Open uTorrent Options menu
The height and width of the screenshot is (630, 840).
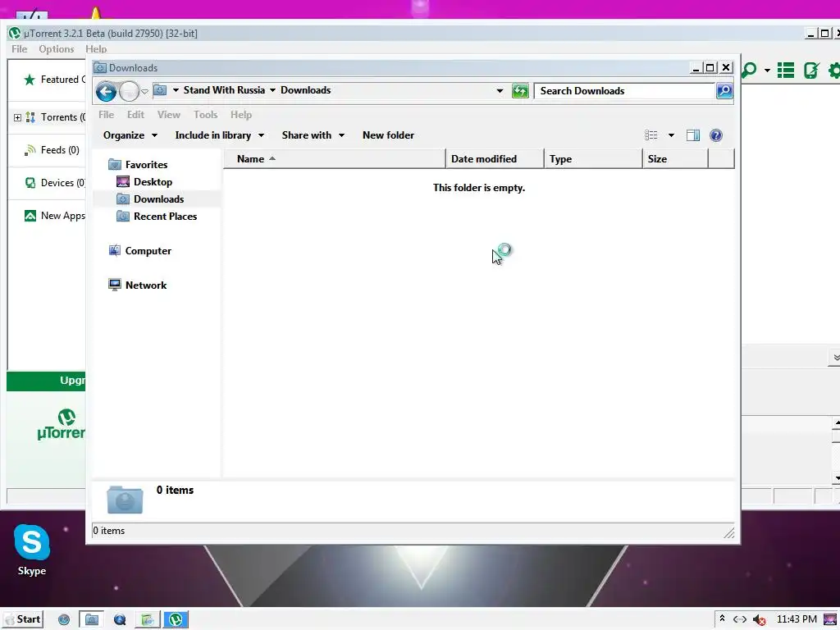(x=57, y=48)
